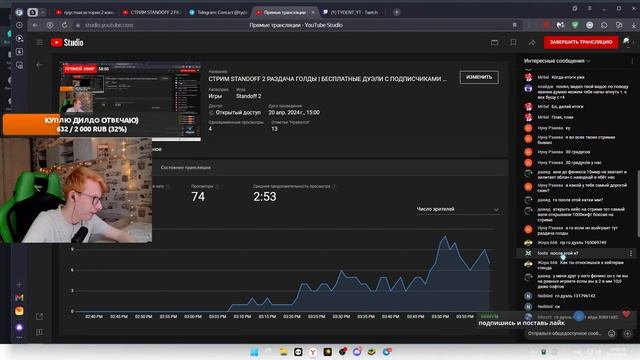Select the stream status analytics tab
The width and height of the screenshot is (640, 360).
pos(186,167)
